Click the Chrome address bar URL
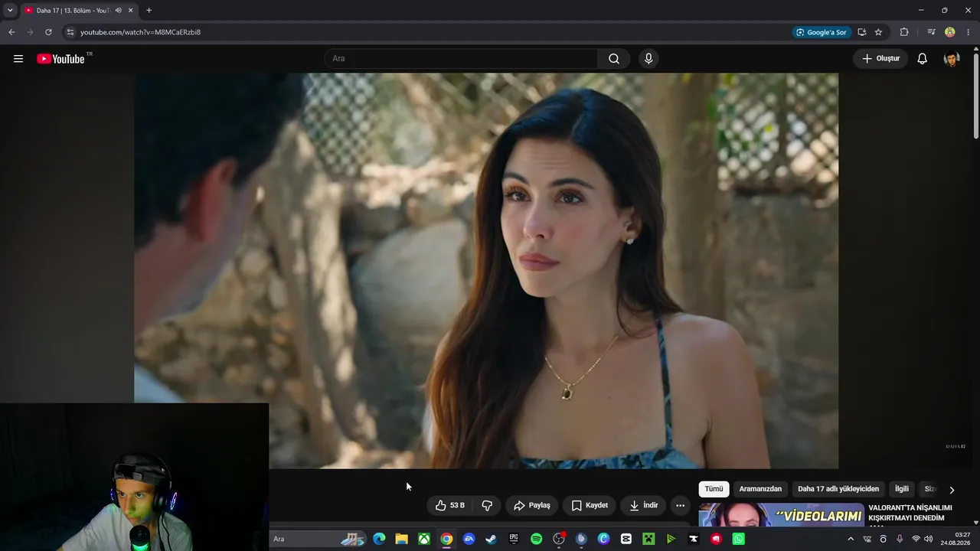The image size is (980, 551). [141, 32]
